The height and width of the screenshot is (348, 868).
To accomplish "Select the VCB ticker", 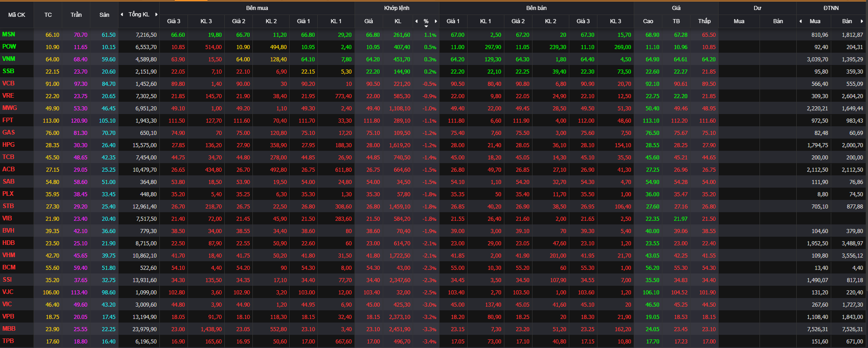I will tap(8, 84).
